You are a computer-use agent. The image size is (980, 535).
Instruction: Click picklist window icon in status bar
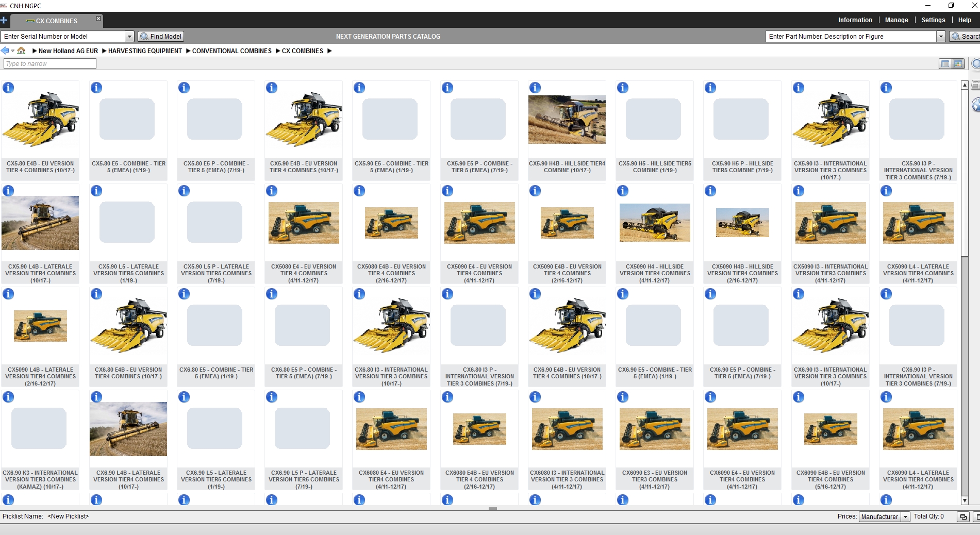tap(963, 517)
